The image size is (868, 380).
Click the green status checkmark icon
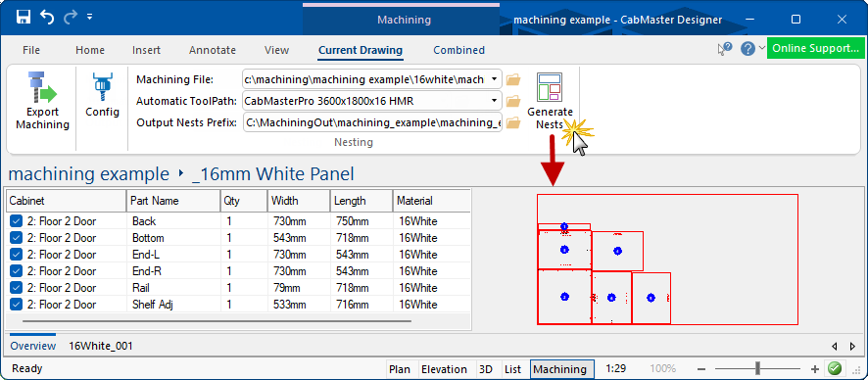pyautogui.click(x=835, y=368)
